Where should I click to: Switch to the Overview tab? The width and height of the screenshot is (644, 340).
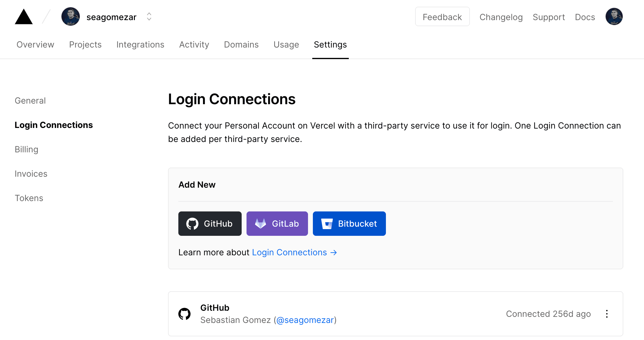(35, 44)
